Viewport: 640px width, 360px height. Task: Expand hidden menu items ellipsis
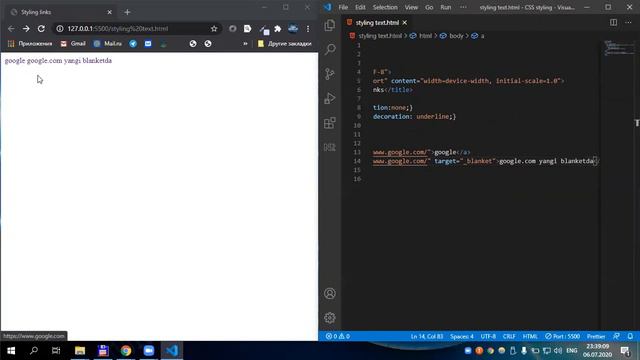(463, 7)
